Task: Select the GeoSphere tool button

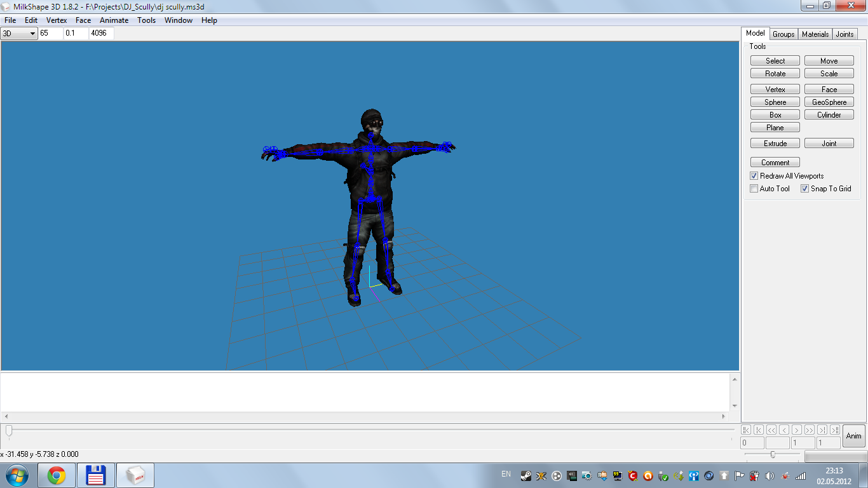Action: coord(829,102)
